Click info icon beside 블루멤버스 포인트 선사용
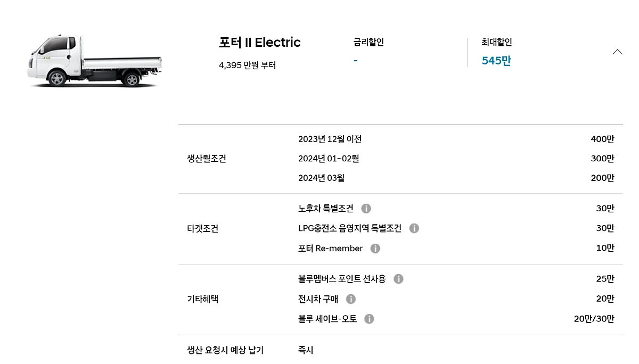The width and height of the screenshot is (639, 364). 398,279
